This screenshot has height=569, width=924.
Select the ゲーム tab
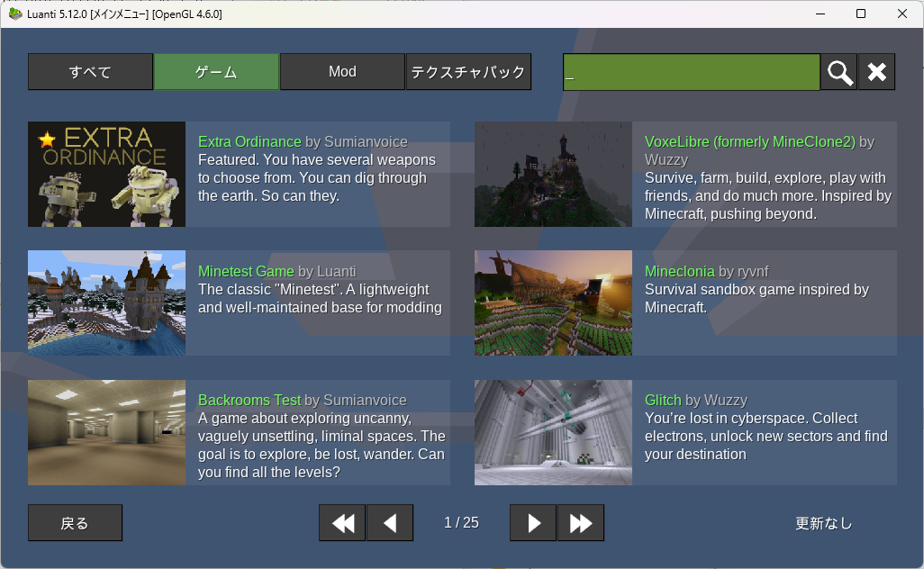[216, 72]
